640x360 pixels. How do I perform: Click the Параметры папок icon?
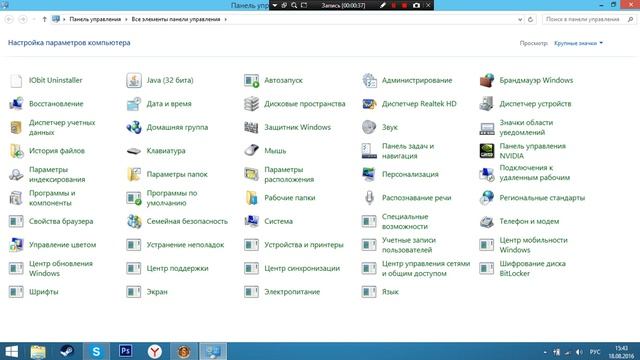click(133, 174)
